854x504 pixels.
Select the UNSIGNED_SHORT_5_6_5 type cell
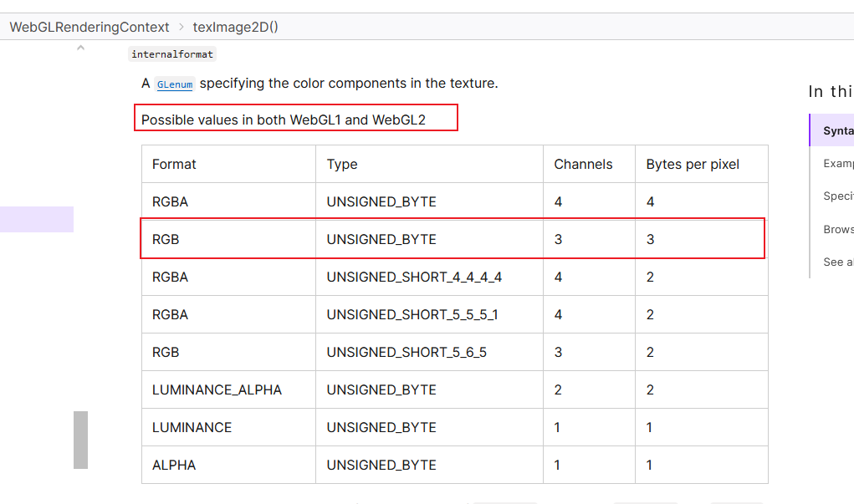407,352
